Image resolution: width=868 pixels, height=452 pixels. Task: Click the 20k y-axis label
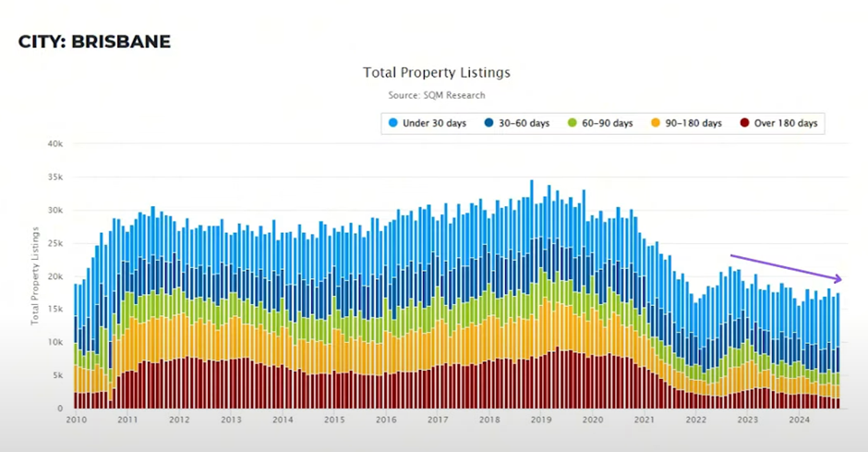click(54, 276)
